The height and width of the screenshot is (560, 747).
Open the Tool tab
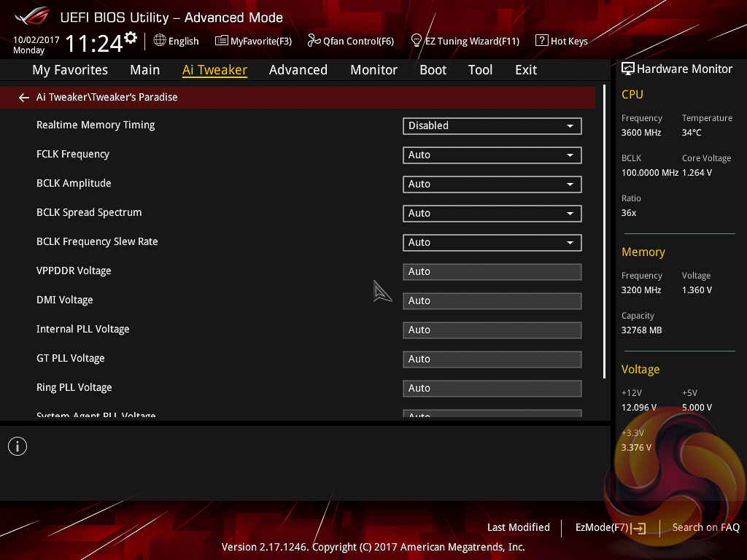point(480,70)
